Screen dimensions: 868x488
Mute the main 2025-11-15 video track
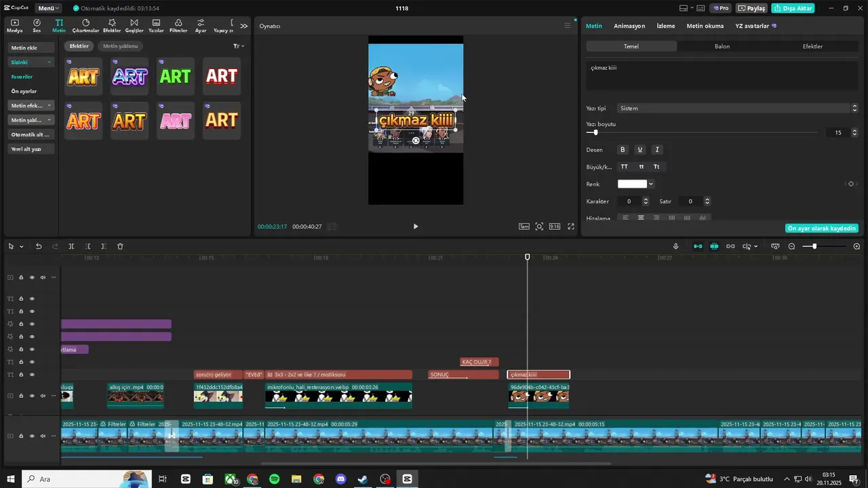pyautogui.click(x=43, y=436)
